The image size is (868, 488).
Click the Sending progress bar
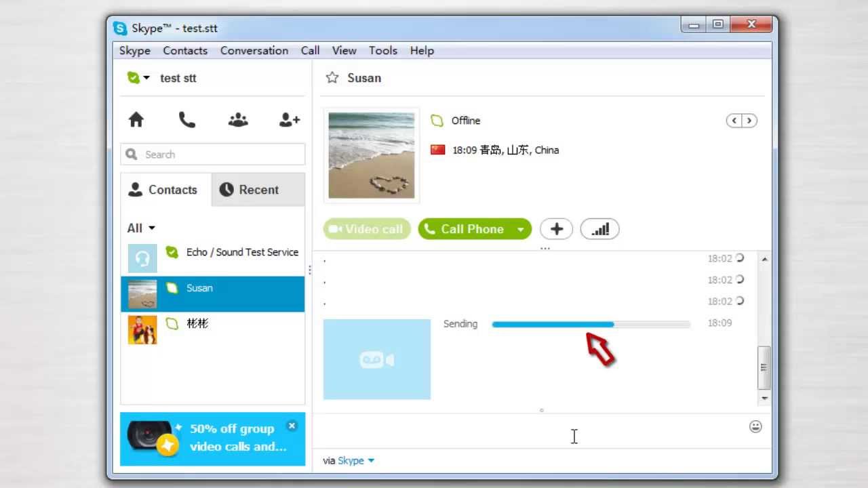click(591, 325)
